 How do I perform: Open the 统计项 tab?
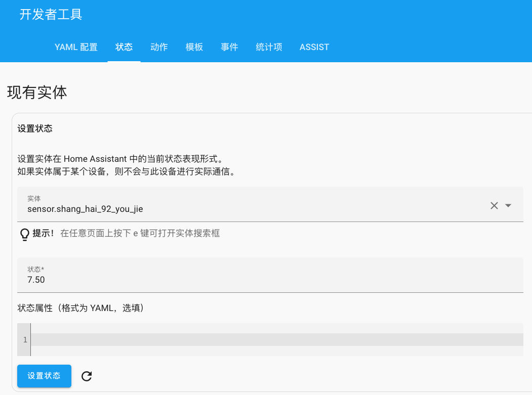click(x=269, y=47)
